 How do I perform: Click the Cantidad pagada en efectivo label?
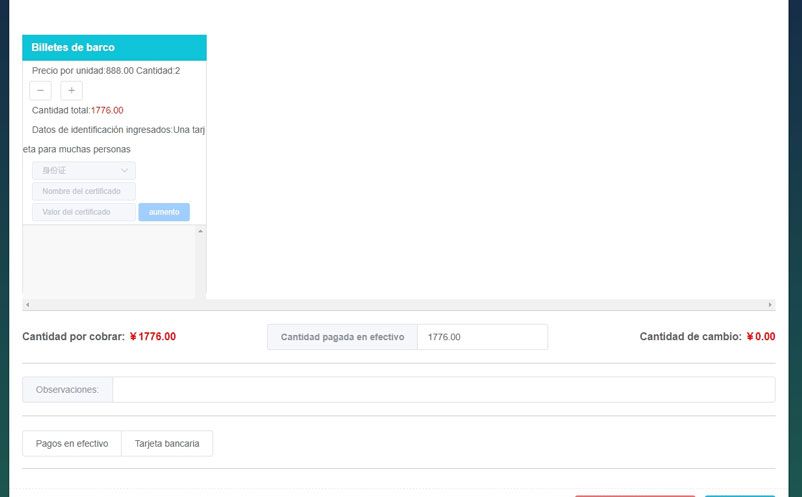(342, 337)
